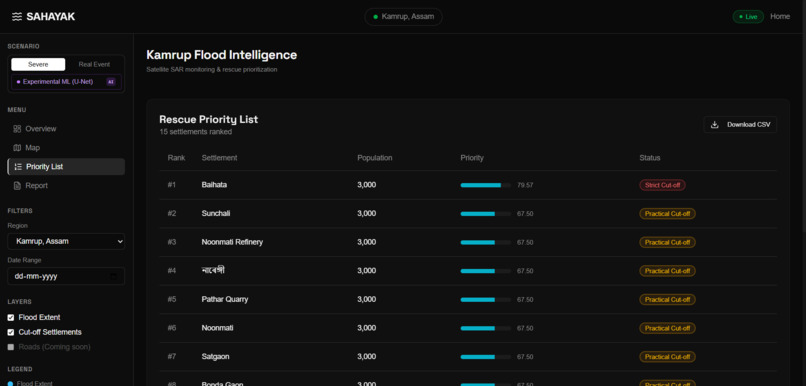Image resolution: width=806 pixels, height=386 pixels.
Task: Click Practical Cut-off badge for Sunchali
Action: [x=667, y=214]
